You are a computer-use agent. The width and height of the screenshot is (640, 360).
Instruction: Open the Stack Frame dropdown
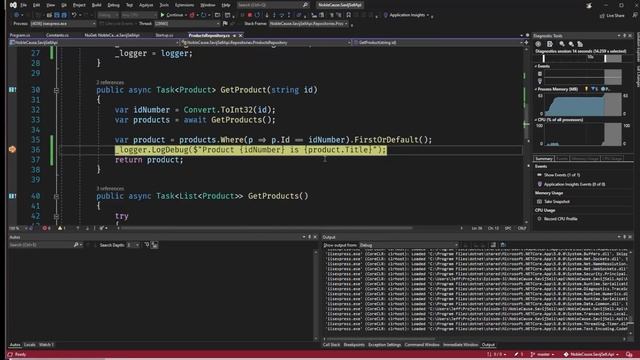pos(309,24)
